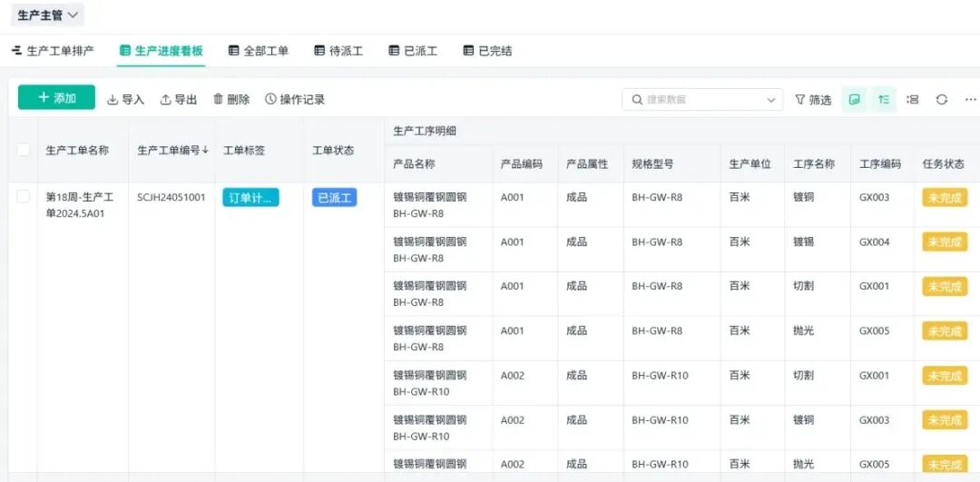Click the green 添加 add button
980x482 pixels.
[x=56, y=98]
